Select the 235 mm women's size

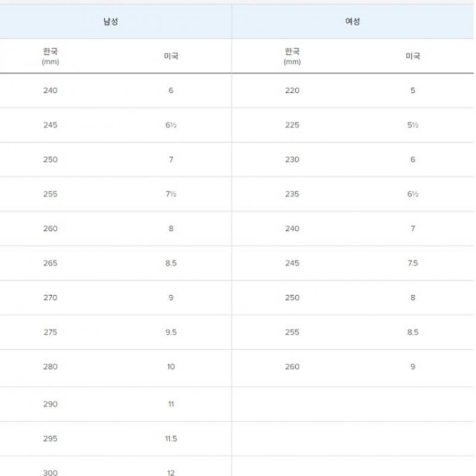292,195
